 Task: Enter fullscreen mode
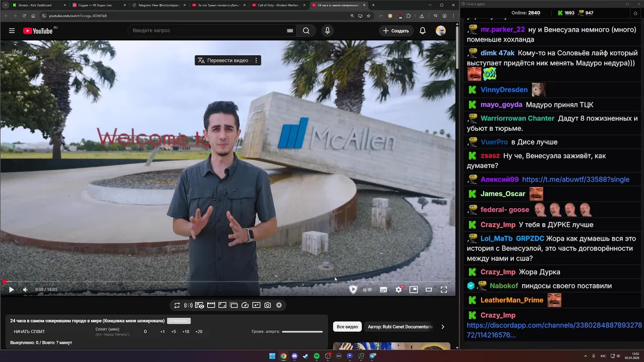[x=444, y=290]
